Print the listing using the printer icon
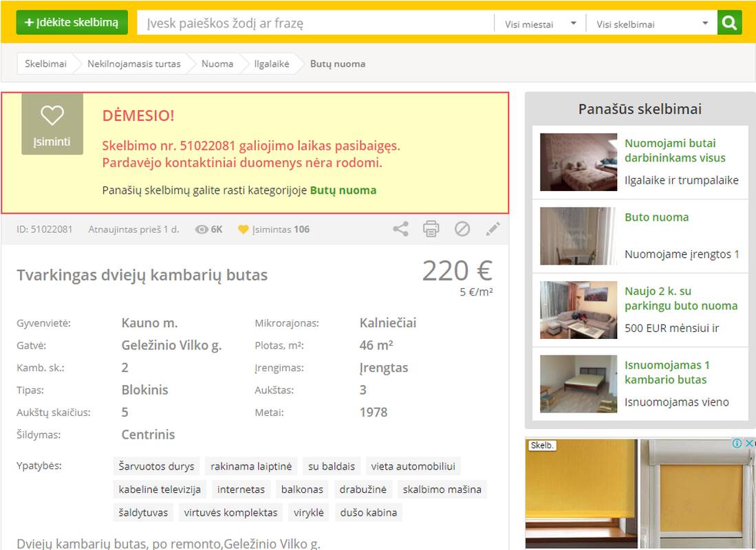The height and width of the screenshot is (550, 756). (431, 229)
